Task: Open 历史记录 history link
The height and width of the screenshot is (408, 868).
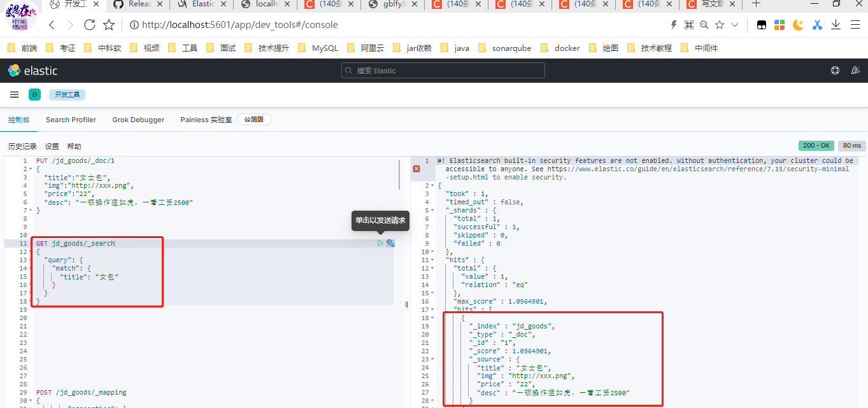Action: click(x=22, y=146)
